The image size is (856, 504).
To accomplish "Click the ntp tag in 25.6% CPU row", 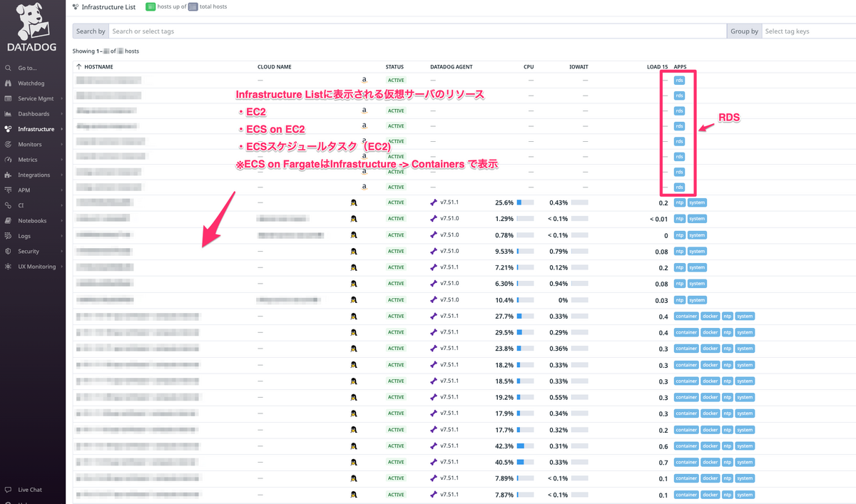I will tap(680, 202).
